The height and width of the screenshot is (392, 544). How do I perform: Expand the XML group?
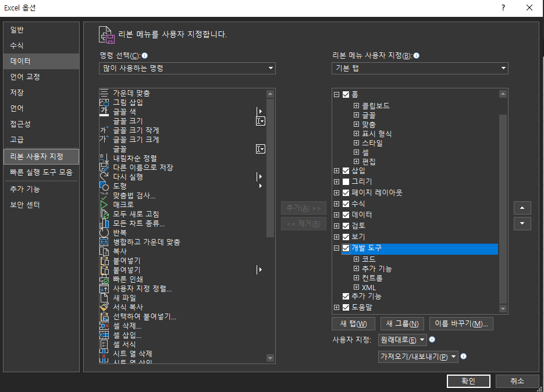click(356, 287)
